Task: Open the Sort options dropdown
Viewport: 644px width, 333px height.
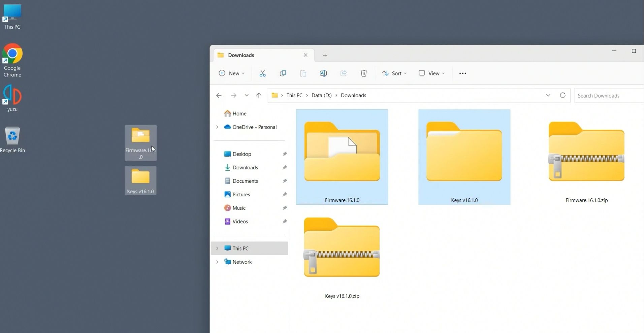Action: coord(394,73)
